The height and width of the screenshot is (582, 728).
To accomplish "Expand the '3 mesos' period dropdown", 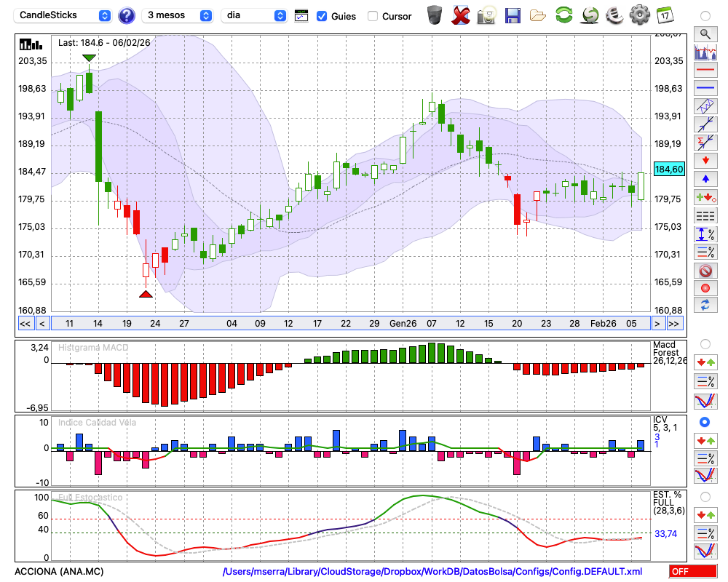I will (x=178, y=15).
